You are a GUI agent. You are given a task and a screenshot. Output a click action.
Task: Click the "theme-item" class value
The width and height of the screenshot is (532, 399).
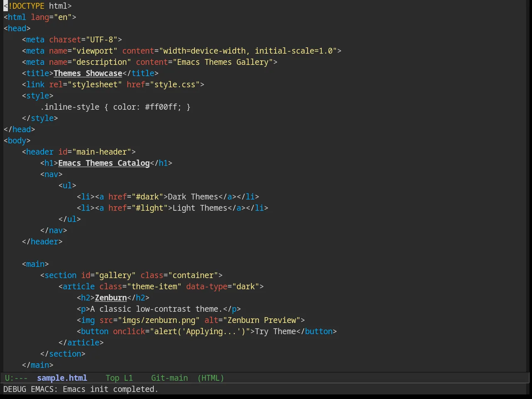pyautogui.click(x=154, y=286)
